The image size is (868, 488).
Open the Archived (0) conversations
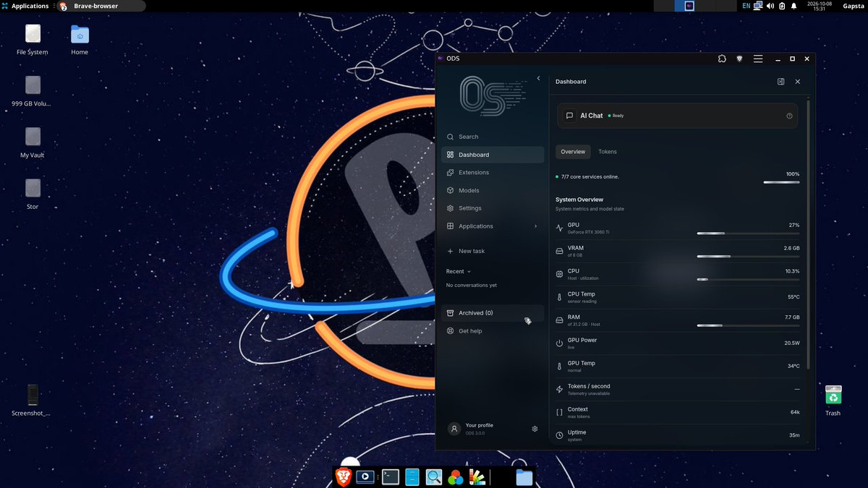(x=493, y=313)
